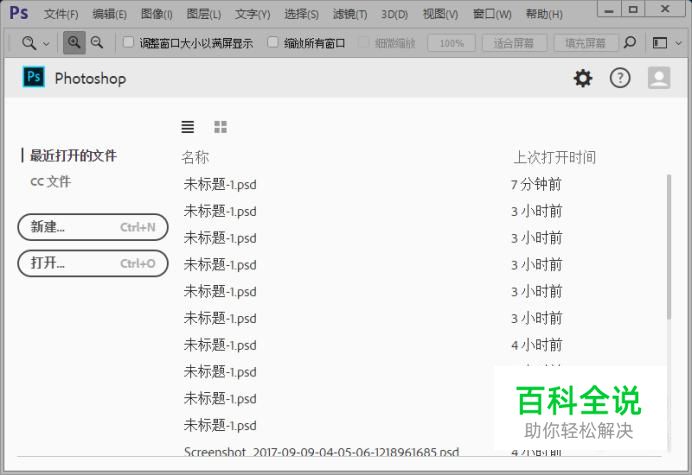Open the 3D(D) menu
The width and height of the screenshot is (692, 475).
(395, 14)
